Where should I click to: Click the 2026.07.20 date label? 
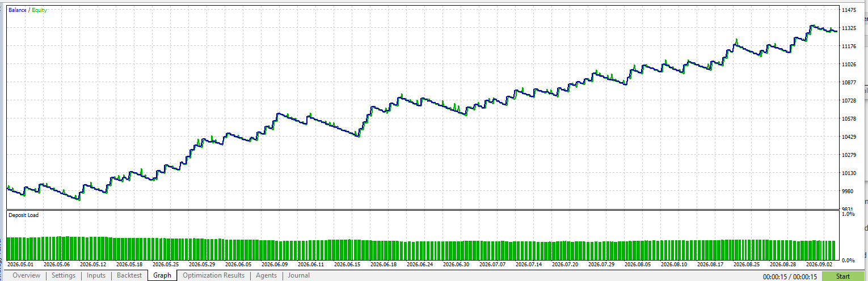point(564,264)
